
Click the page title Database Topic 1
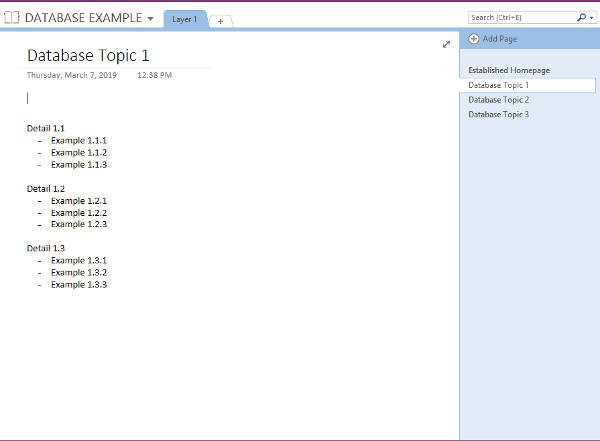88,55
